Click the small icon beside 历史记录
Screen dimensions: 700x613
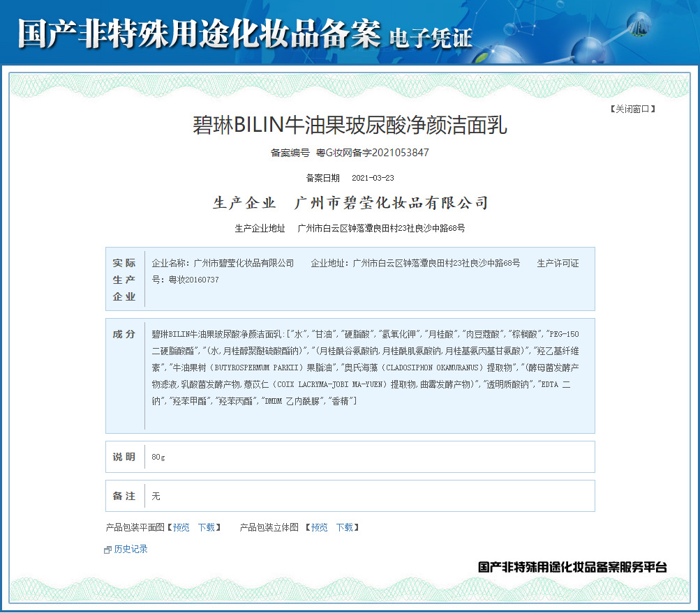pyautogui.click(x=107, y=550)
